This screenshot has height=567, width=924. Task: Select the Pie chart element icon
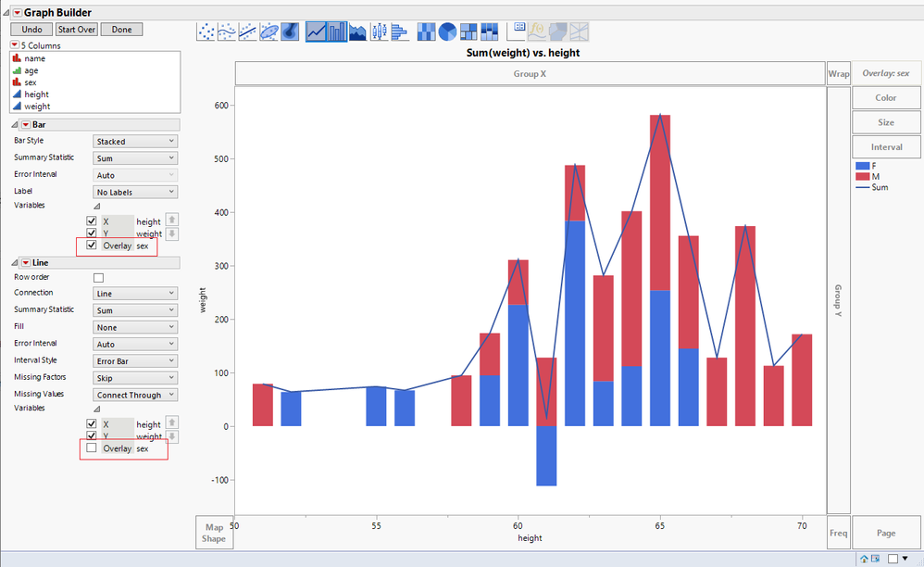tap(447, 31)
